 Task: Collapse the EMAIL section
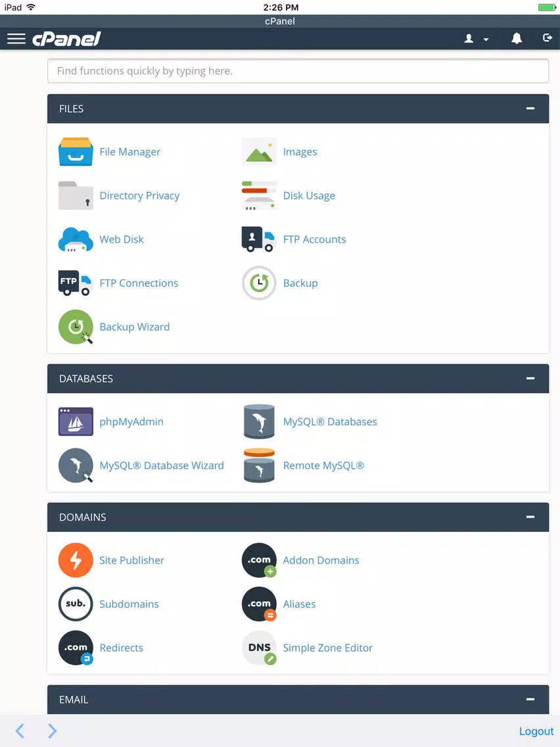(x=530, y=700)
